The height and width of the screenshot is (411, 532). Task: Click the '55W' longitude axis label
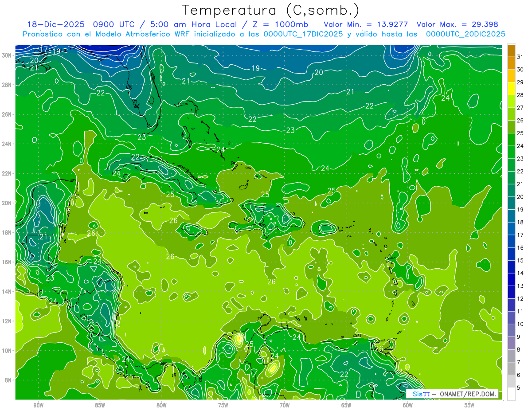pyautogui.click(x=469, y=405)
